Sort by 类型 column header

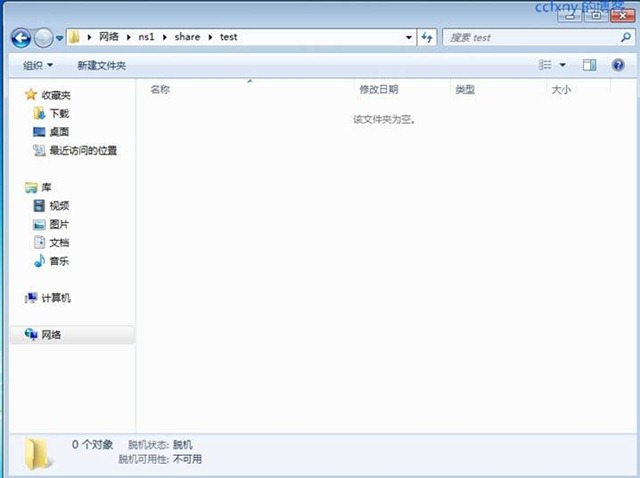pyautogui.click(x=465, y=89)
